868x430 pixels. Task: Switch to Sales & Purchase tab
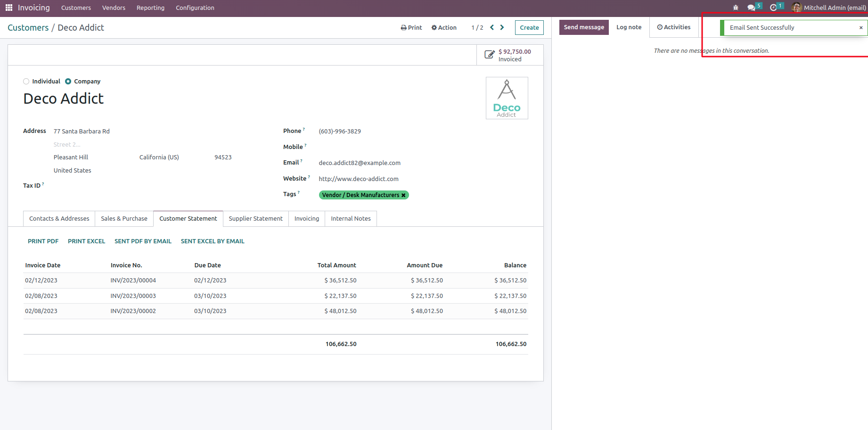click(x=124, y=219)
